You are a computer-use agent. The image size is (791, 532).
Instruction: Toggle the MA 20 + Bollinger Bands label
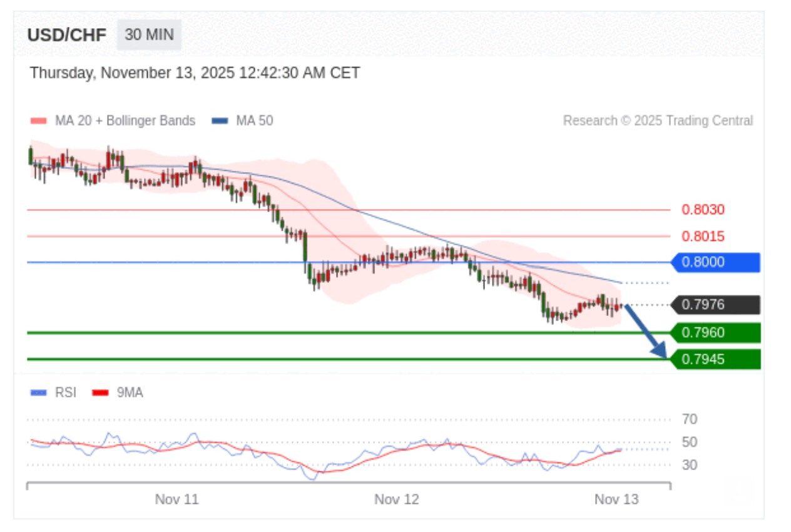pyautogui.click(x=125, y=121)
